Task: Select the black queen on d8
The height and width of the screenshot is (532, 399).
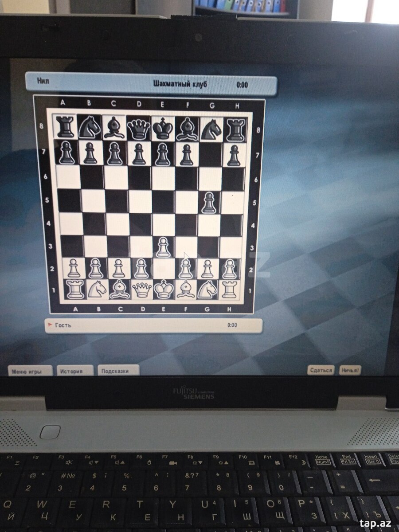Action: pyautogui.click(x=139, y=129)
